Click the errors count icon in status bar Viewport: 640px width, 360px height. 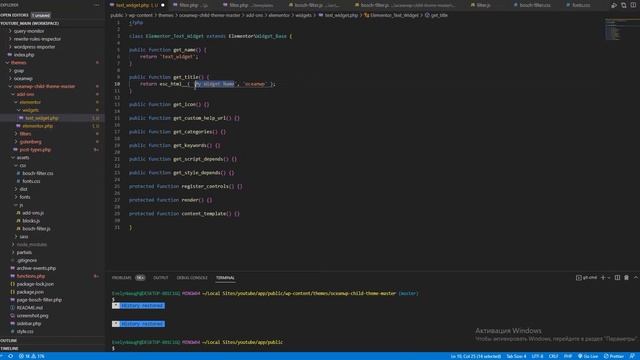click(21, 356)
